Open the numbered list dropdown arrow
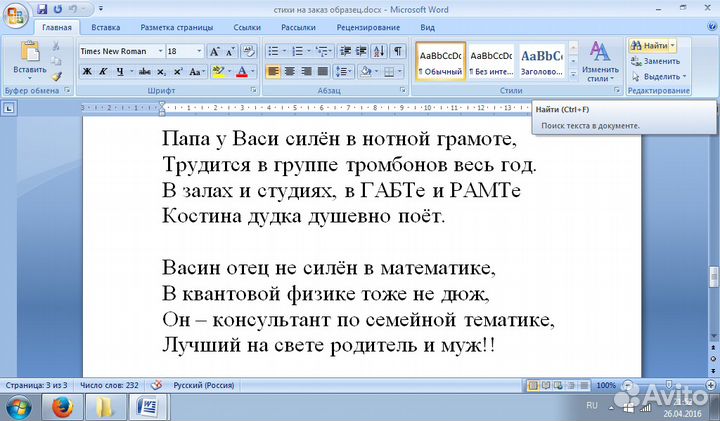This screenshot has width=720, height=421. [x=309, y=51]
